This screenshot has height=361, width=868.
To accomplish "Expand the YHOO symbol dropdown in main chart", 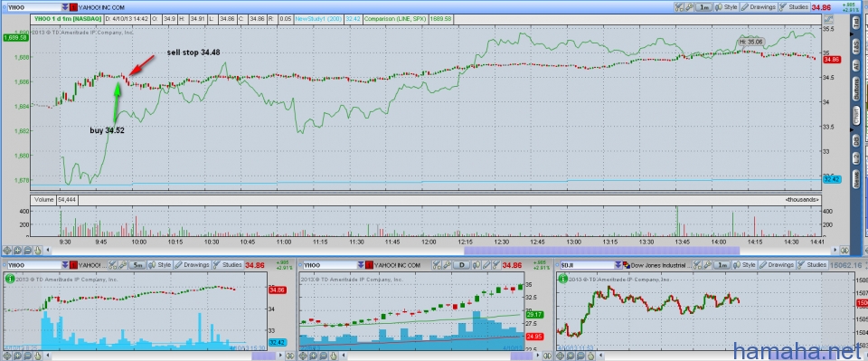I will coord(65,7).
